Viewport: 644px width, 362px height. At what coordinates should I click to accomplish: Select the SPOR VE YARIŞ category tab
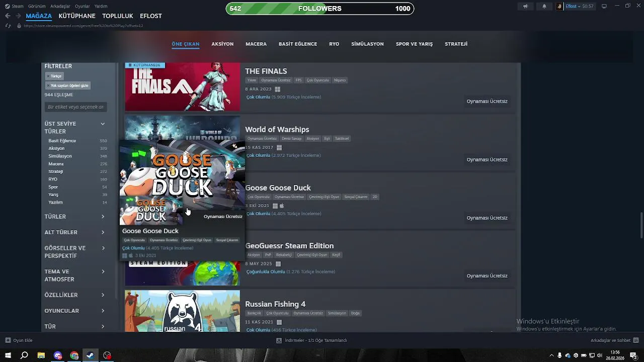click(x=414, y=44)
